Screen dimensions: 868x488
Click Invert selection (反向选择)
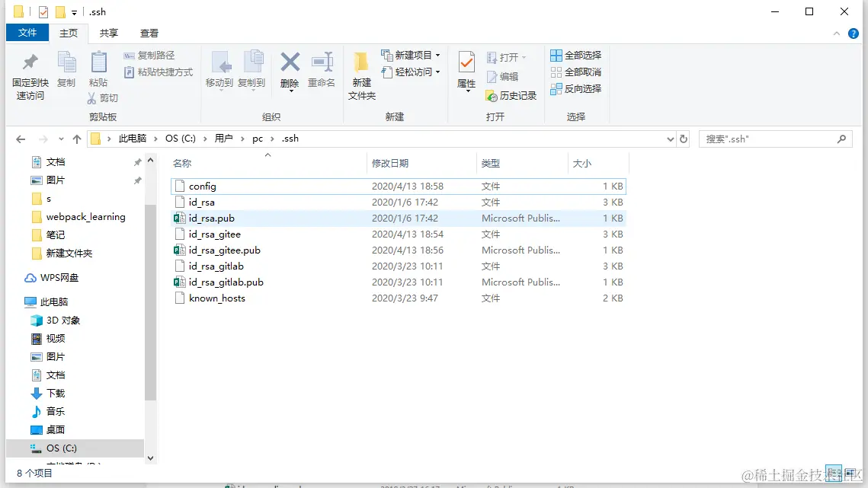point(575,88)
